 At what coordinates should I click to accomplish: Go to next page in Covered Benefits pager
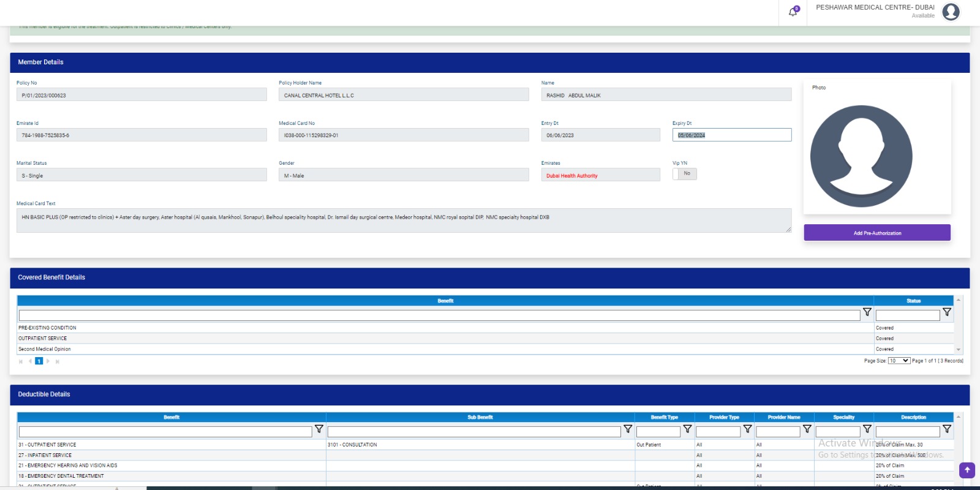tap(48, 361)
